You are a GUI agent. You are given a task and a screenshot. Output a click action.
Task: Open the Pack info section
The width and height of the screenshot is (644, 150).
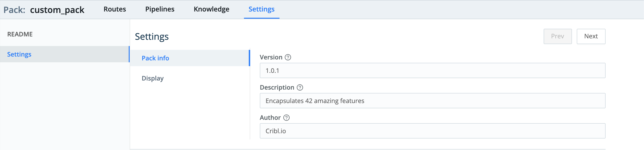coord(155,58)
